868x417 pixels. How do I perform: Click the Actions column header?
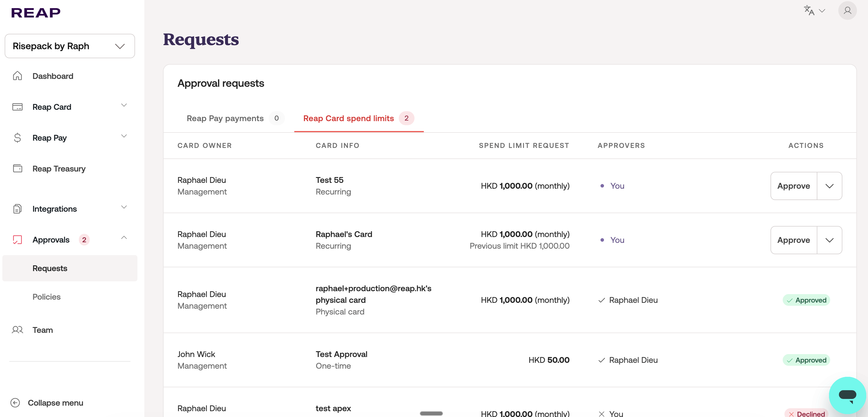point(806,146)
